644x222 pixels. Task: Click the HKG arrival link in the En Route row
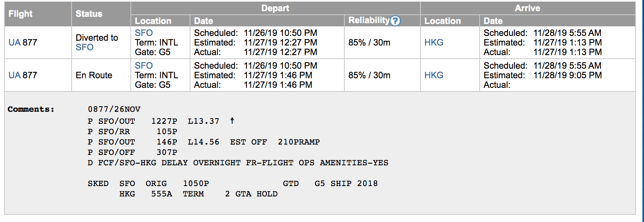[x=434, y=75]
